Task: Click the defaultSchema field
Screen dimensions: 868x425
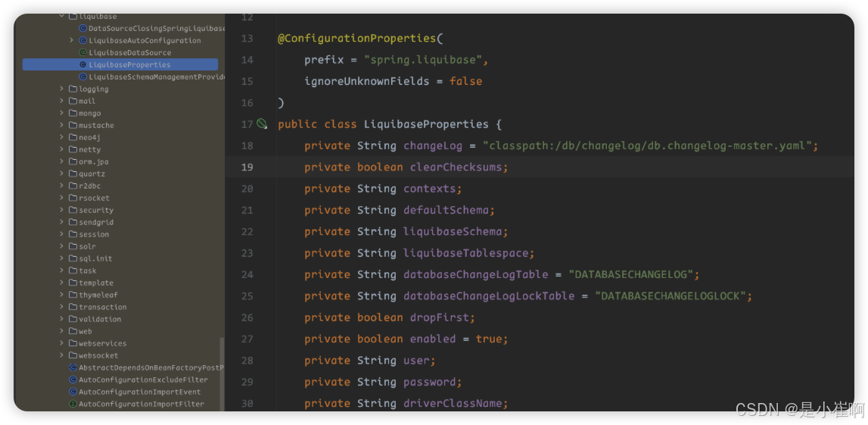Action: point(446,211)
